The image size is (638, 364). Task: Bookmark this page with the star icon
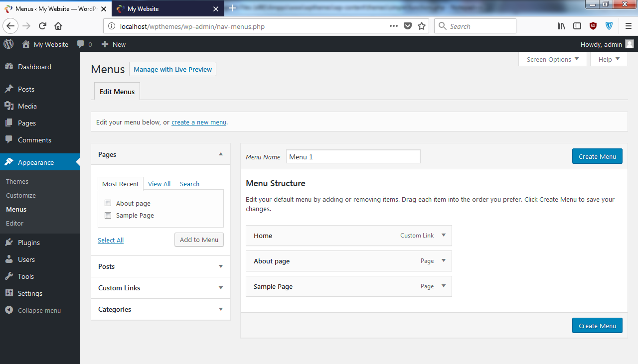tap(422, 26)
